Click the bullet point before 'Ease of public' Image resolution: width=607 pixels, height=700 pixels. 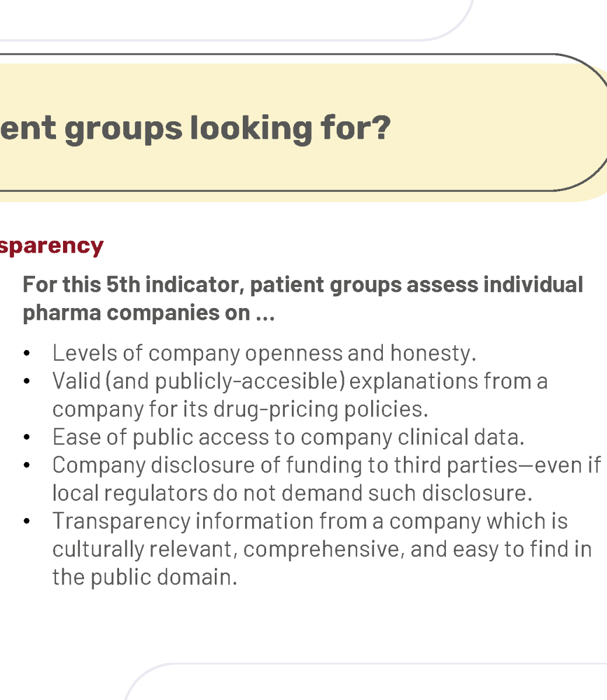point(26,437)
